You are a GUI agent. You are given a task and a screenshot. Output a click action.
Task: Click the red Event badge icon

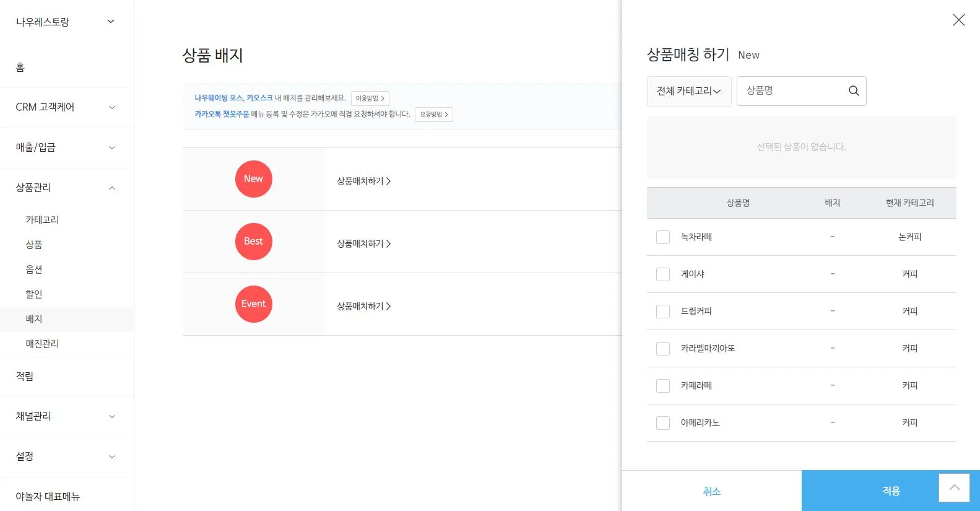(253, 304)
